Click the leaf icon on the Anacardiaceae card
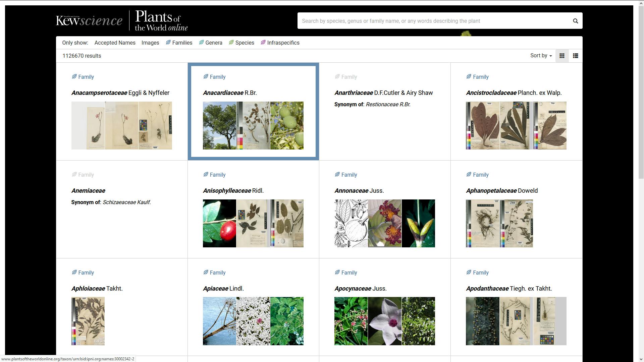This screenshot has height=362, width=644. [x=205, y=76]
